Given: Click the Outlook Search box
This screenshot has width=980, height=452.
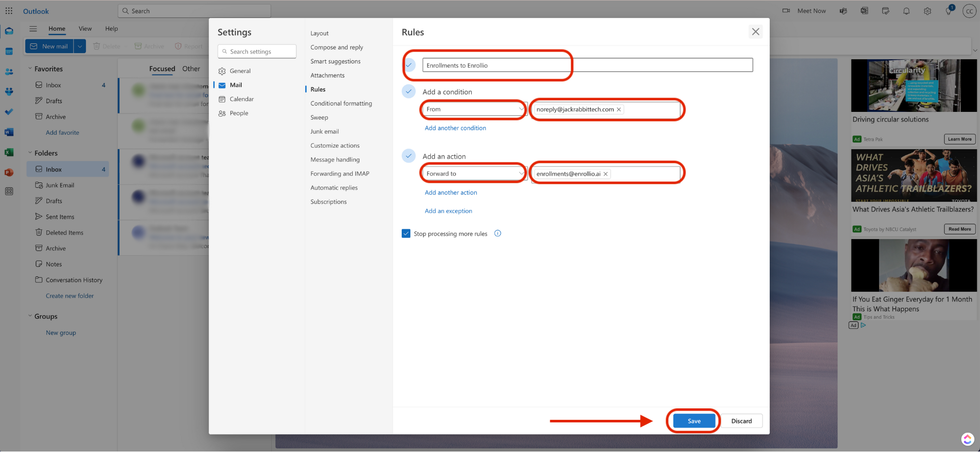Looking at the screenshot, I should point(194,11).
